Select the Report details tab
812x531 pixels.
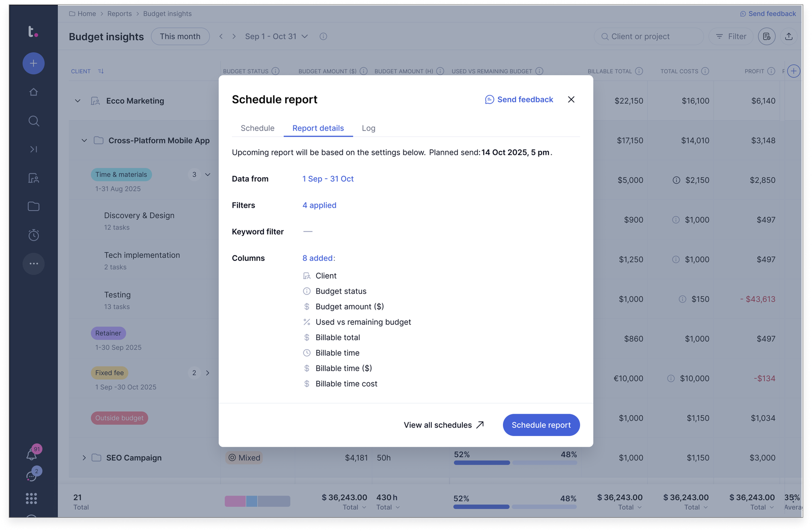(x=318, y=128)
